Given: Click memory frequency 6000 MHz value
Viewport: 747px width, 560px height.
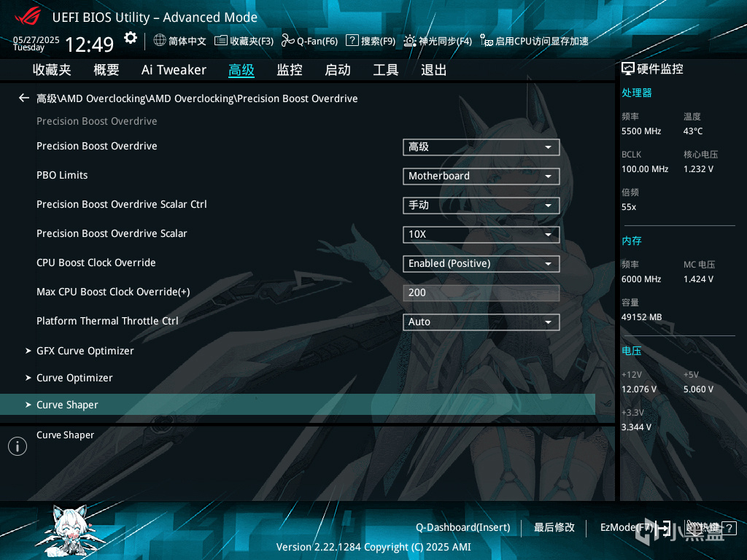Looking at the screenshot, I should pos(641,279).
